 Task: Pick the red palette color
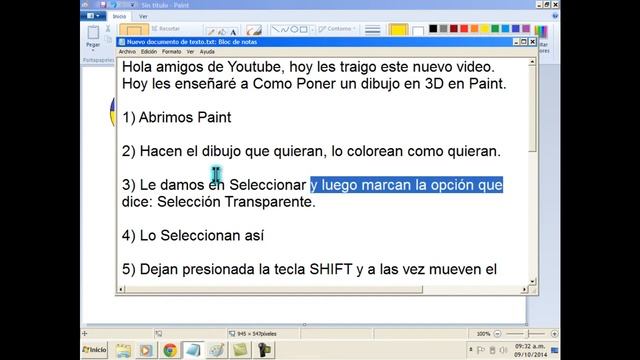click(x=464, y=29)
